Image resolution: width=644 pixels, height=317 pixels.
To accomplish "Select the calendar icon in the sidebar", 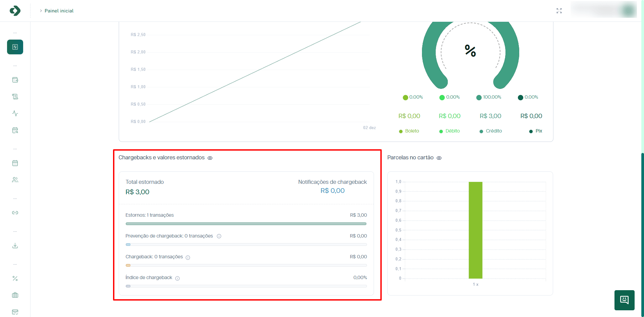I will coord(15,163).
